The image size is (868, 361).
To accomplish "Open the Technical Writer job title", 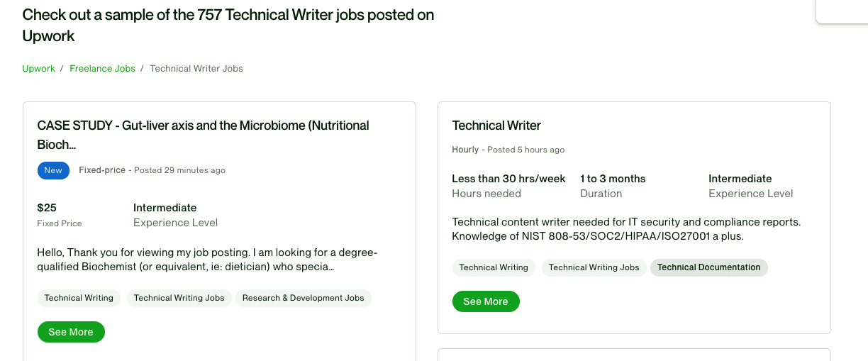I will pyautogui.click(x=496, y=126).
